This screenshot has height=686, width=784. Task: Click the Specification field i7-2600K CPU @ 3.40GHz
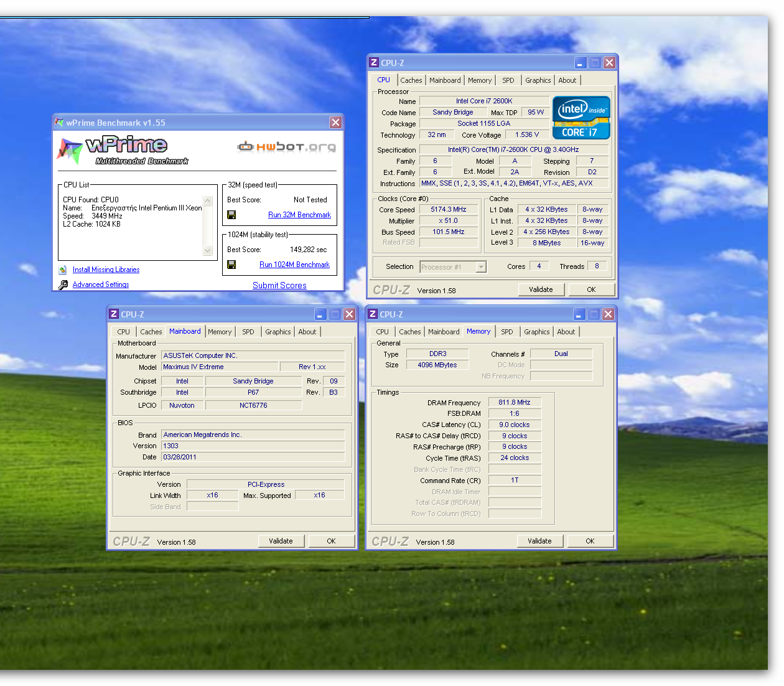513,149
